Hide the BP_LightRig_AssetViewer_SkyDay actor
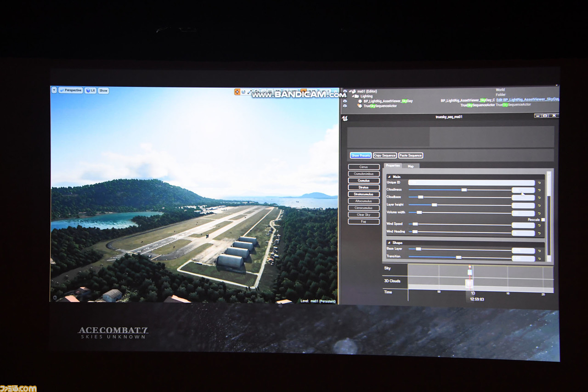Image resolution: width=588 pixels, height=392 pixels. pos(345,101)
